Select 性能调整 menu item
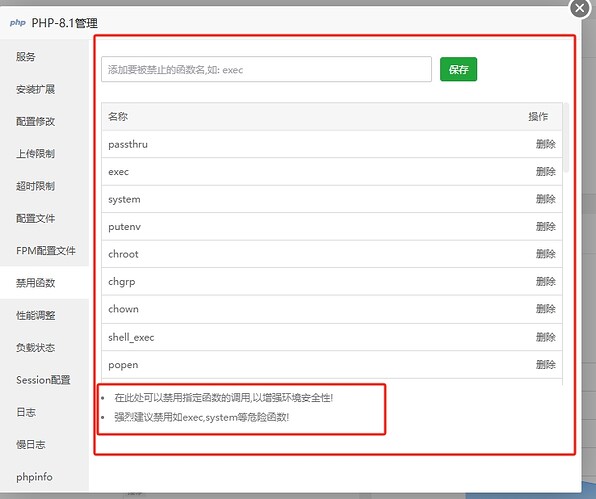596x499 pixels. pyautogui.click(x=35, y=315)
